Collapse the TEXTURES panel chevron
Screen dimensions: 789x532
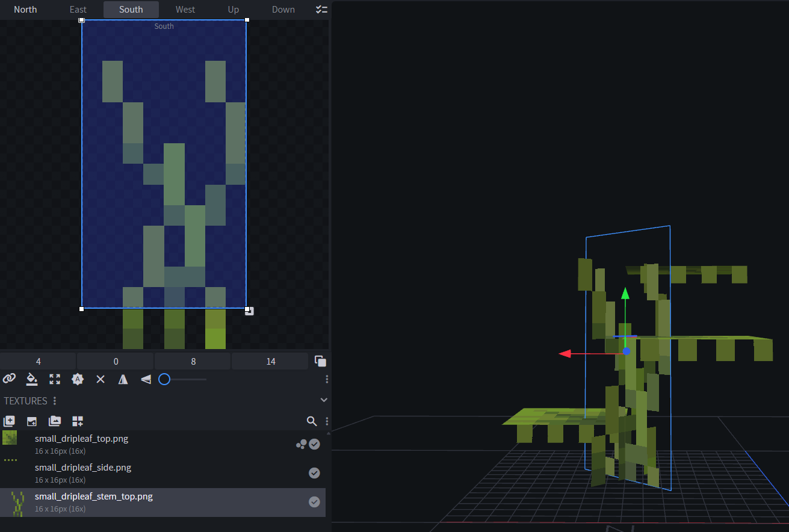(324, 400)
